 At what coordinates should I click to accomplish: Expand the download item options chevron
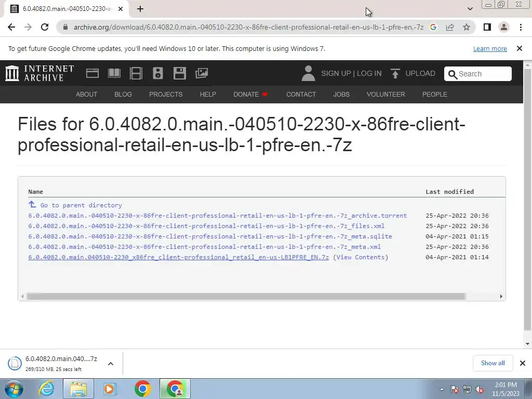click(x=111, y=364)
